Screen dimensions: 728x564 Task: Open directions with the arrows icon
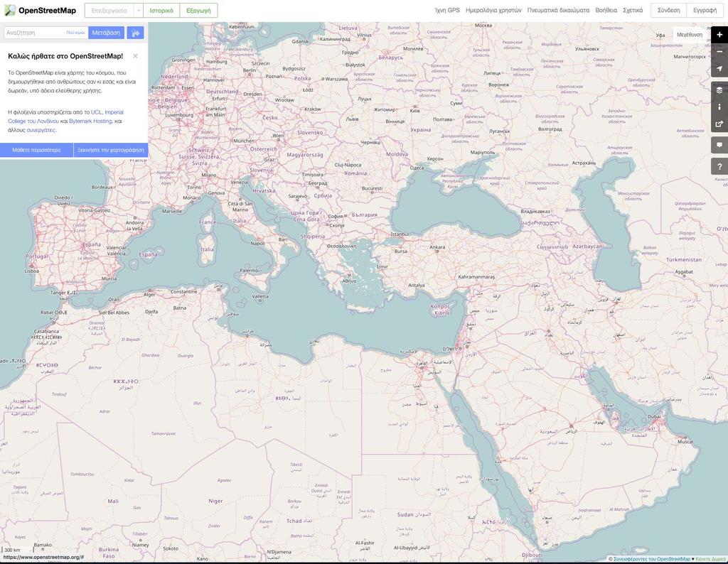(x=135, y=33)
